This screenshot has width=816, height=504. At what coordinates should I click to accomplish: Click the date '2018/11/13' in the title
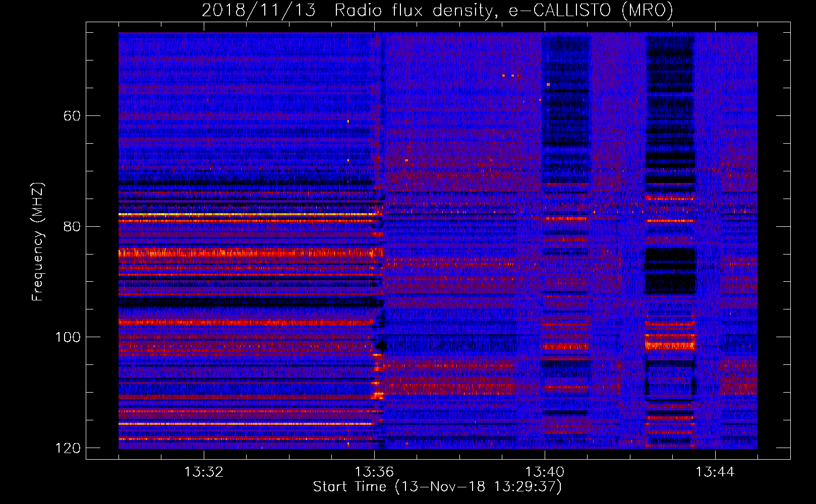pyautogui.click(x=259, y=10)
